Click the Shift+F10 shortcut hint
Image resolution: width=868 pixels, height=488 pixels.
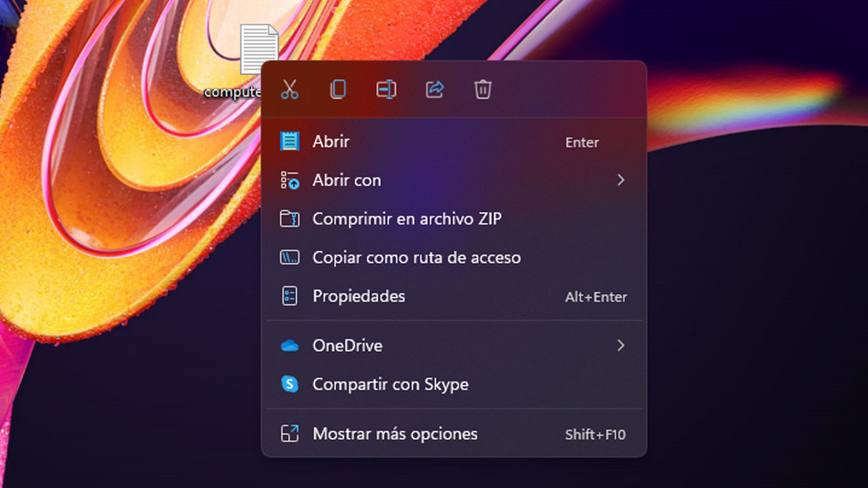point(595,435)
